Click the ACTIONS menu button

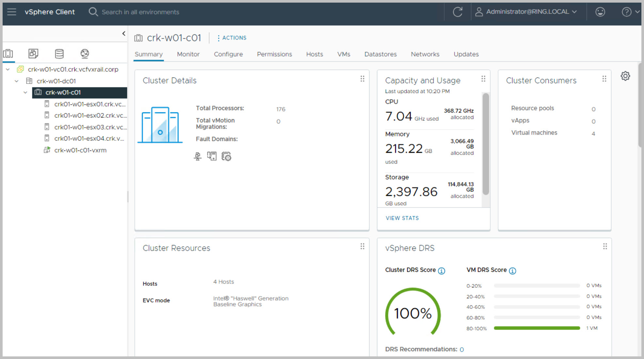[x=232, y=38]
